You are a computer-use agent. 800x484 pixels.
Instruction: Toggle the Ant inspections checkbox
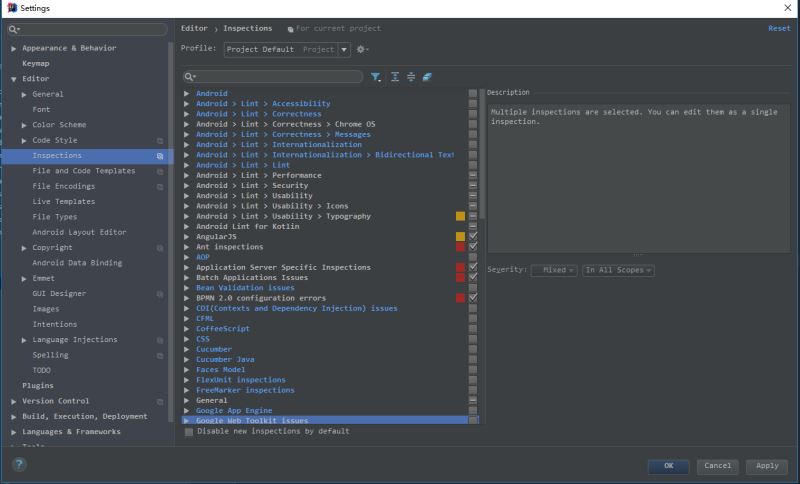click(x=473, y=247)
